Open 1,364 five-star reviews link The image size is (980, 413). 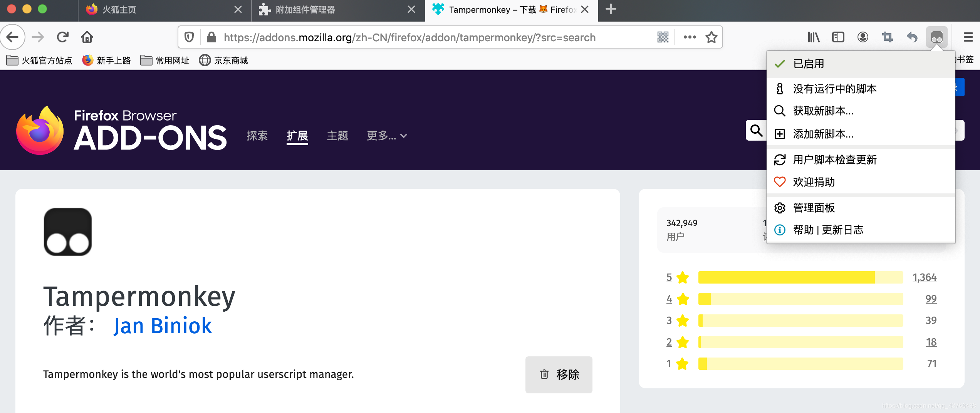(925, 277)
